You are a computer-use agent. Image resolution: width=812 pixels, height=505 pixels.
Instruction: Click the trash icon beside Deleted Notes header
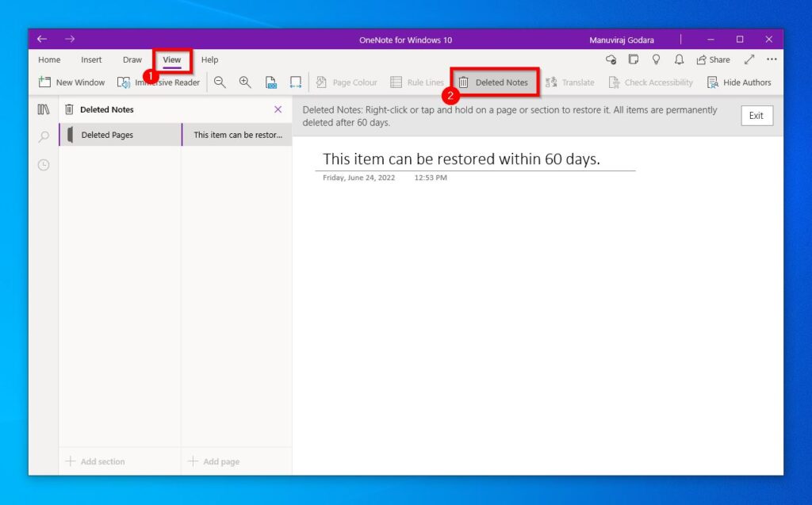click(x=69, y=109)
